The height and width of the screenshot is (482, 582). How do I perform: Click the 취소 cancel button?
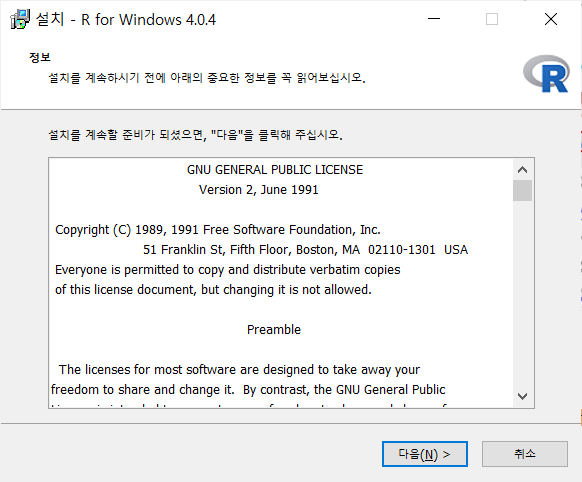[x=524, y=454]
